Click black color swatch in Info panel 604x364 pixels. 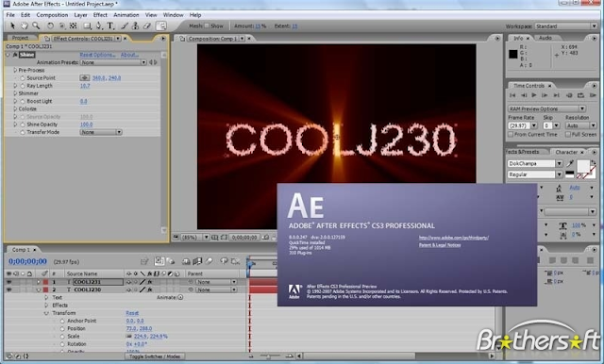(513, 55)
